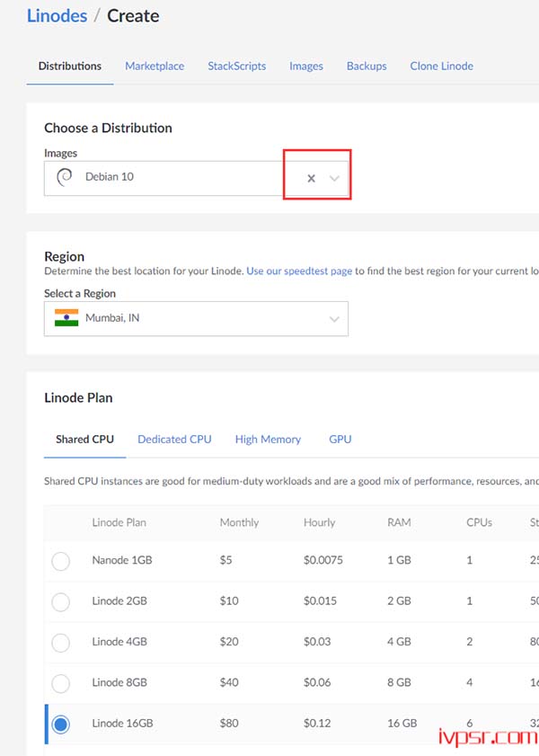Image resolution: width=539 pixels, height=756 pixels.
Task: Switch to the Clone Linode tab
Action: point(442,66)
